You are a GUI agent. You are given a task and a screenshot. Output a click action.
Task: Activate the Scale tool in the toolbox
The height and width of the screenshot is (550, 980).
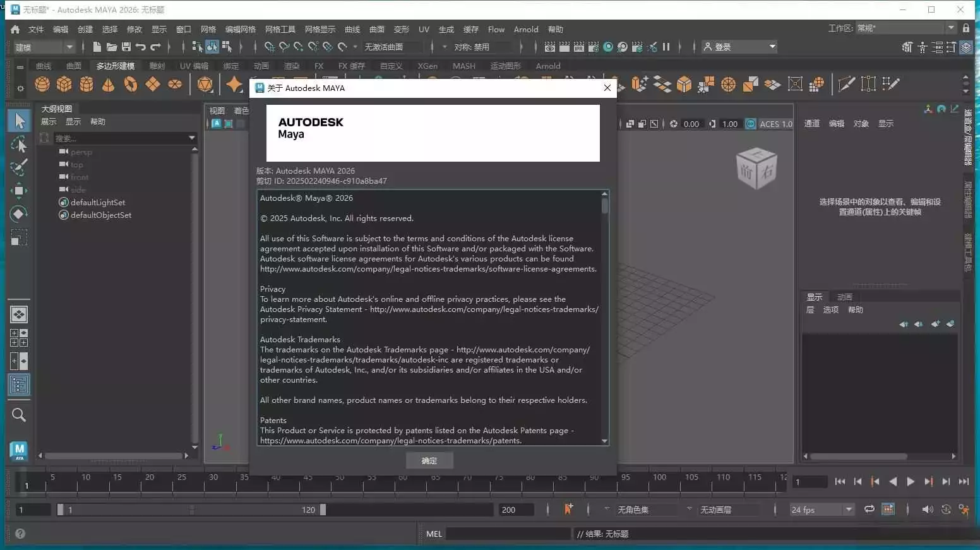[19, 237]
